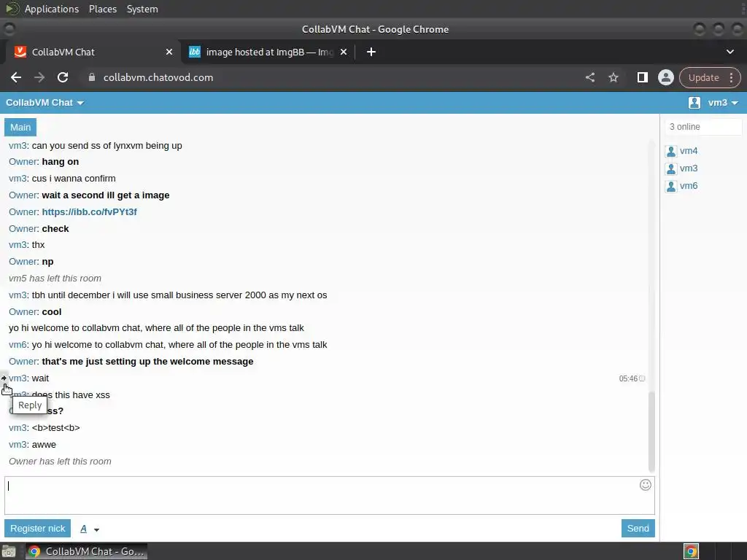
Task: Click the vm4 username in the online list
Action: pos(689,151)
